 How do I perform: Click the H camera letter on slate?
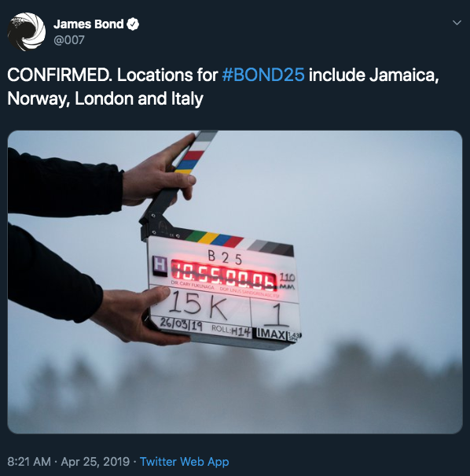[x=160, y=264]
